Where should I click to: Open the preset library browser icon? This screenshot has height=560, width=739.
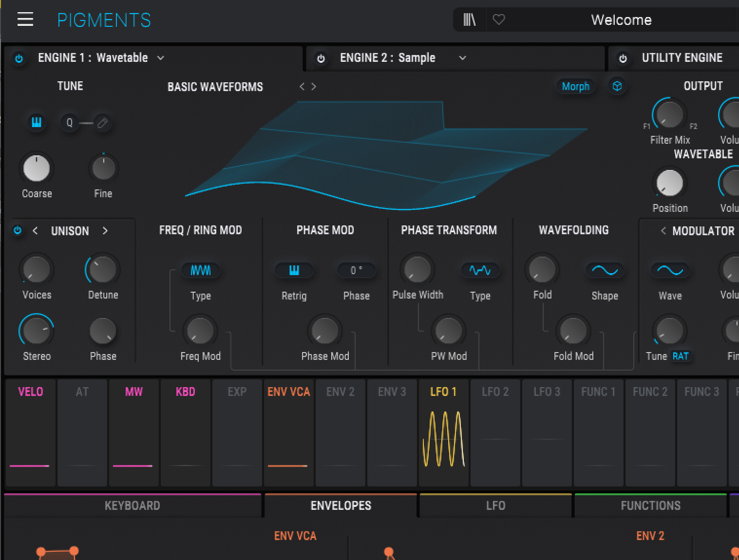(x=469, y=19)
